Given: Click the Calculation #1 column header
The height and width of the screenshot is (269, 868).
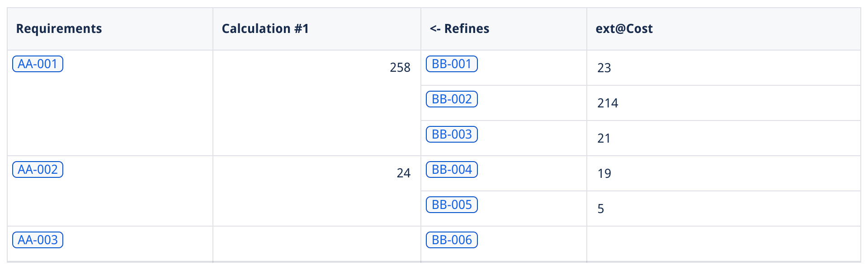Looking at the screenshot, I should pos(265,29).
